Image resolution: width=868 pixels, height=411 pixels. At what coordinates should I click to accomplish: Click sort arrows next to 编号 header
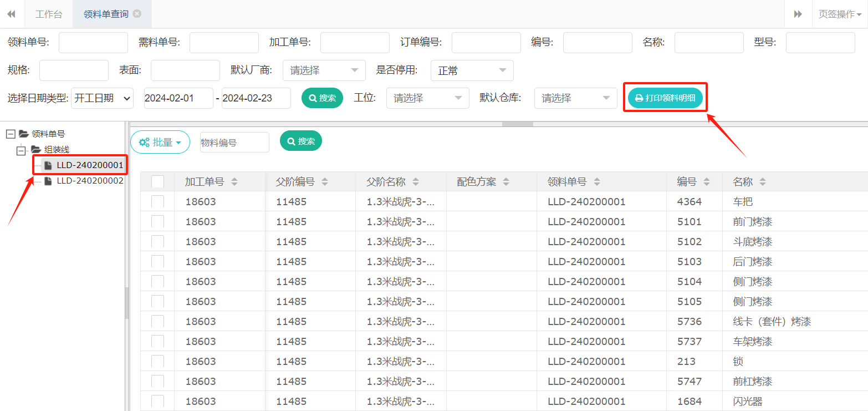click(x=707, y=182)
